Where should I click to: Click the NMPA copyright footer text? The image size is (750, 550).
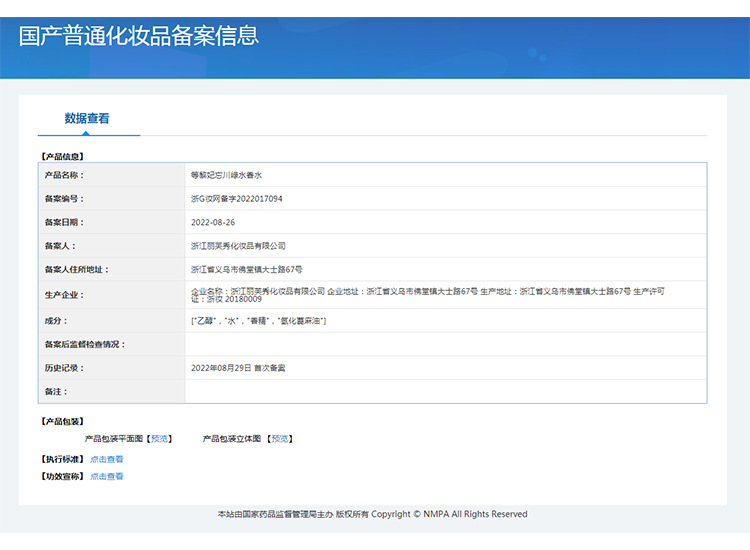[372, 514]
